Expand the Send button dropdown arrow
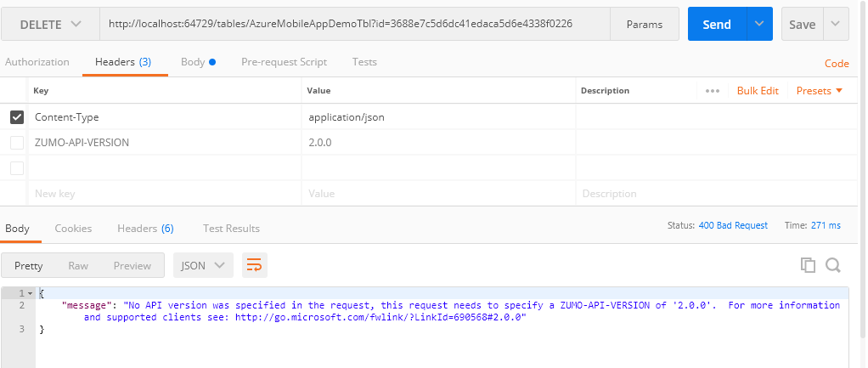The height and width of the screenshot is (368, 868). click(x=758, y=25)
